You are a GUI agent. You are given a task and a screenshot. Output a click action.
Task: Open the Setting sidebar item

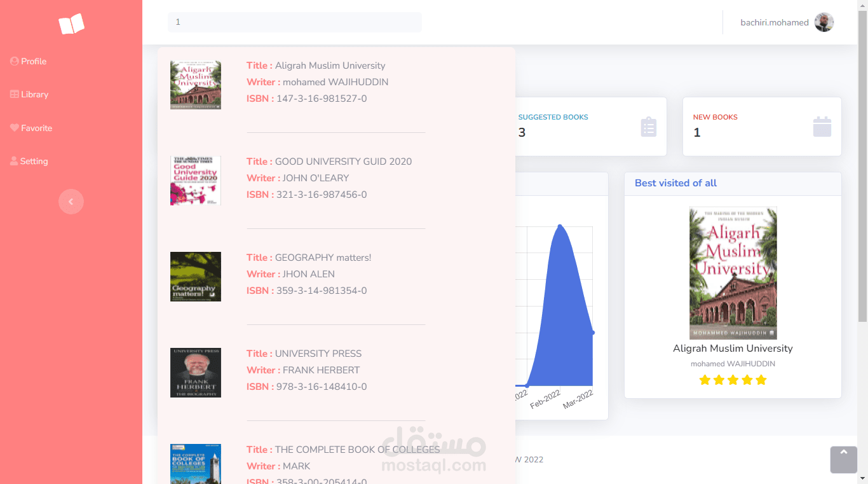pyautogui.click(x=29, y=161)
